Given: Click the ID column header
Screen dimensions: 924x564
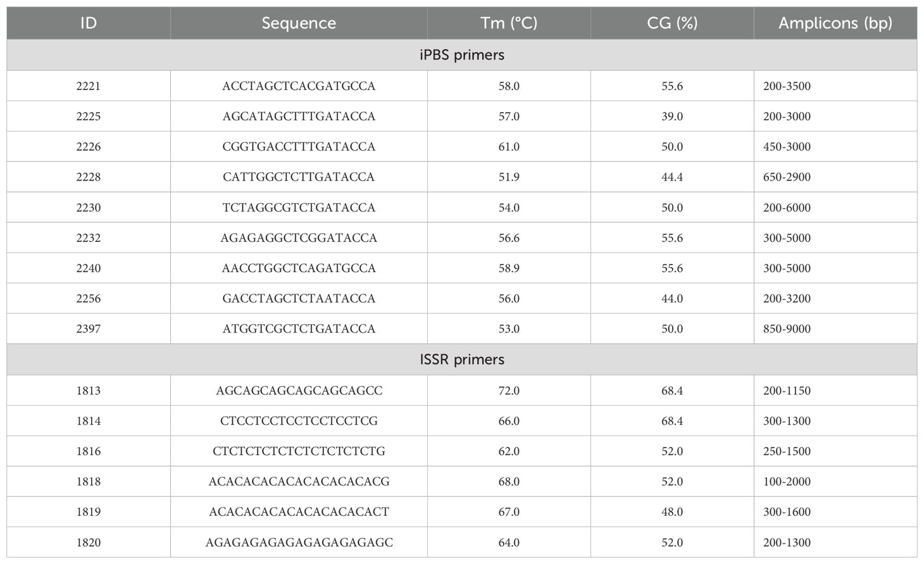Looking at the screenshot, I should [89, 23].
